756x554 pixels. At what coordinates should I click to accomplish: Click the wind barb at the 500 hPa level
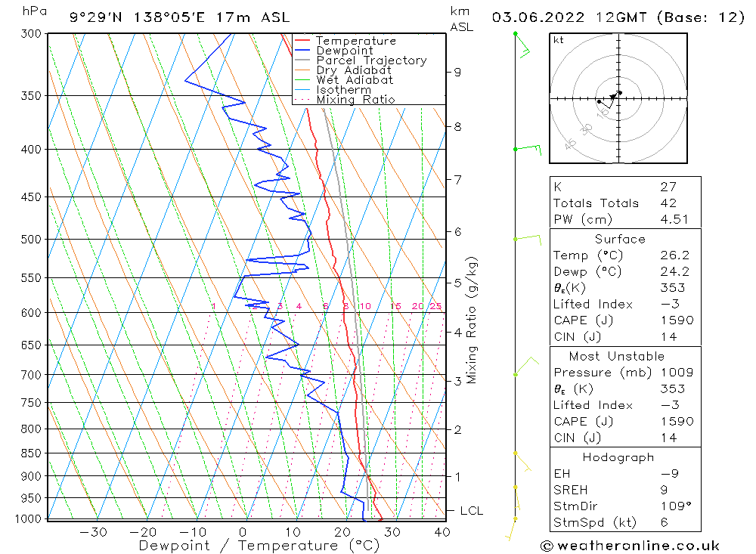[x=528, y=239]
